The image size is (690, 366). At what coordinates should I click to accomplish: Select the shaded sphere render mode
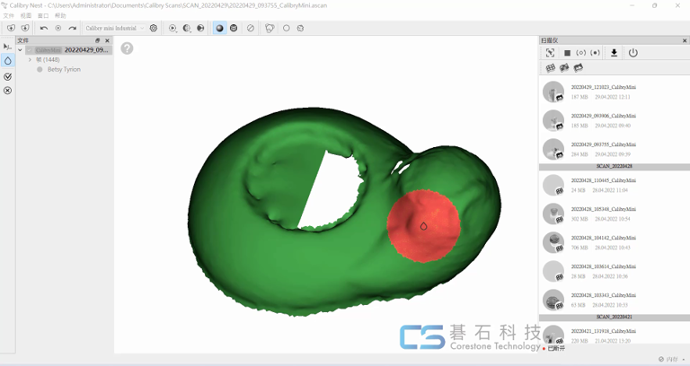(220, 28)
